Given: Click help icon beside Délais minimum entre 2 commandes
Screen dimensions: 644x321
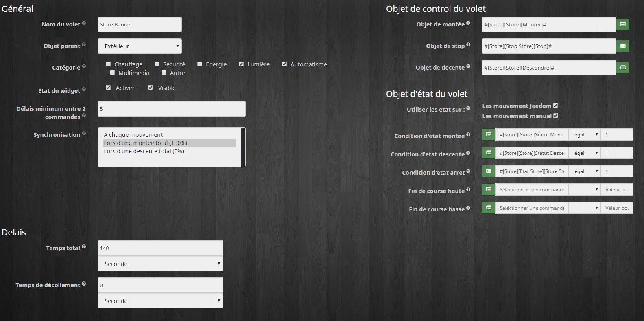Looking at the screenshot, I should (84, 115).
